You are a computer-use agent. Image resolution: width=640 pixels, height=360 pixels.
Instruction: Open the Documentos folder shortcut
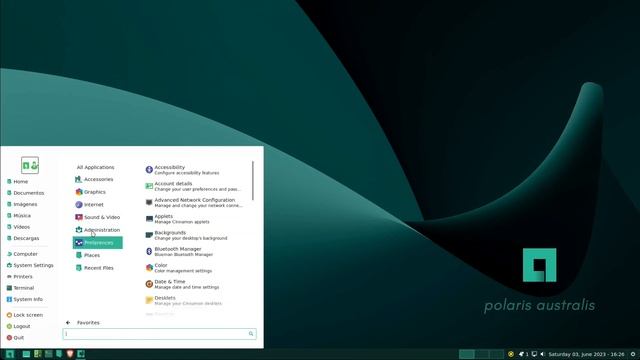[x=25, y=193]
